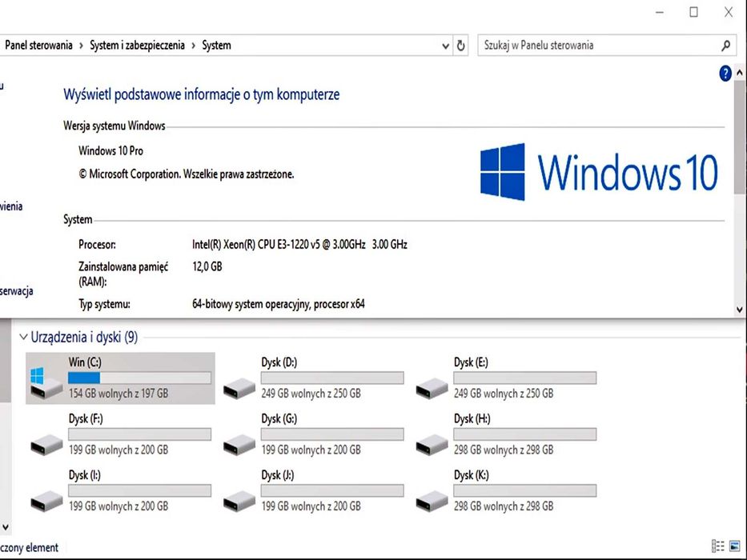Click the Windows 10 logo
Viewport: 747px width, 560px height.
599,172
